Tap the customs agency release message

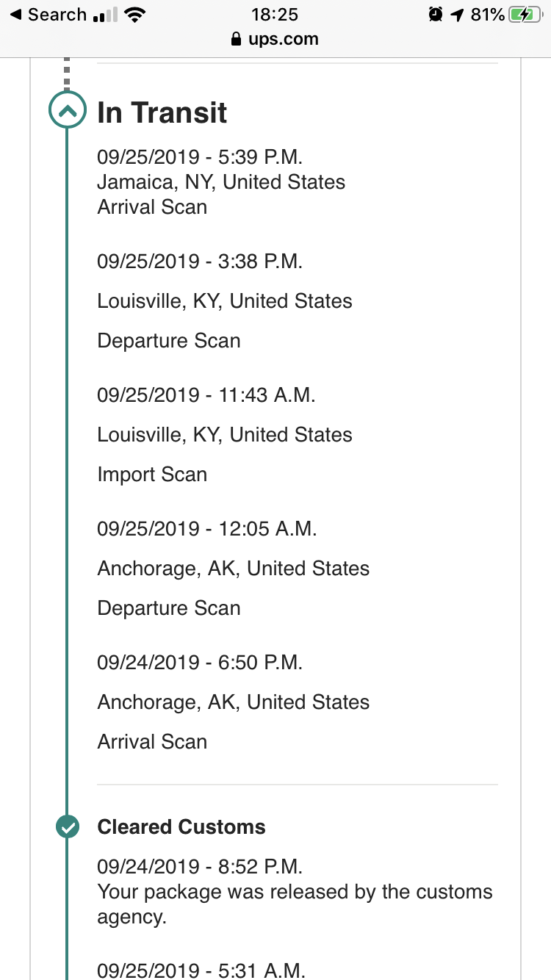(x=294, y=904)
